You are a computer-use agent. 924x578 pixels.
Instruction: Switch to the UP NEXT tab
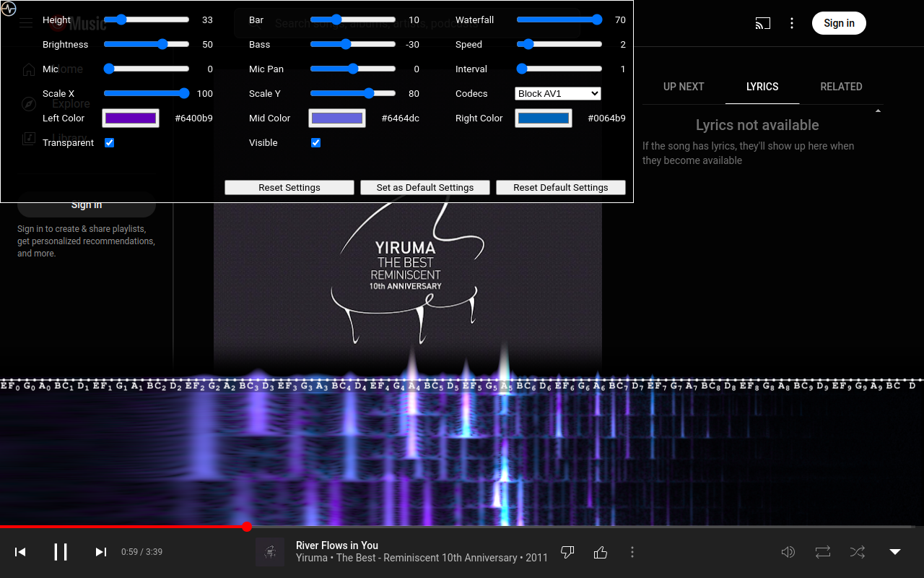pos(684,87)
